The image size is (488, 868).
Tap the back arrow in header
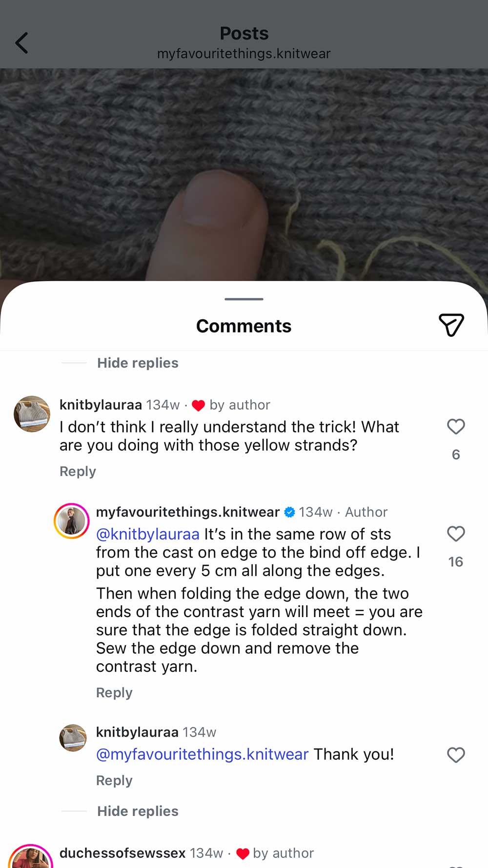[22, 43]
